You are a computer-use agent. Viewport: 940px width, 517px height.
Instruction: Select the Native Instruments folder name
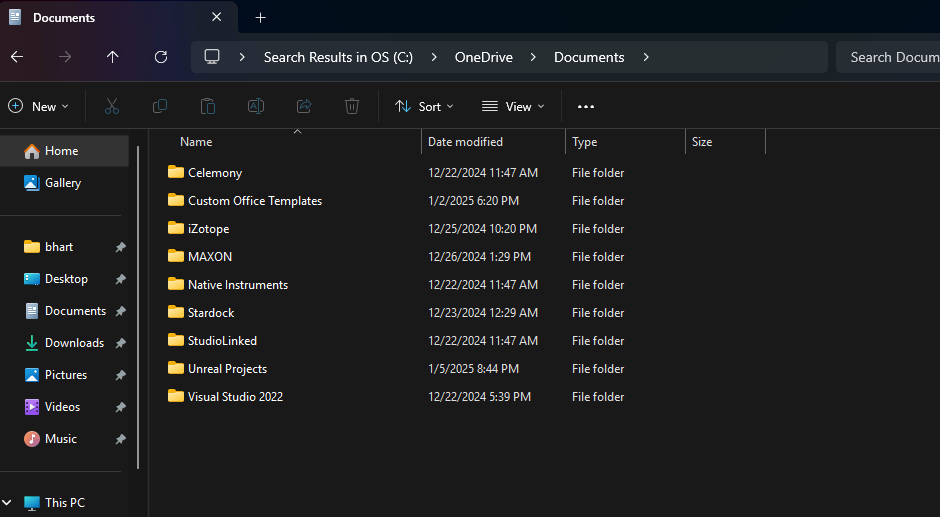(x=238, y=284)
